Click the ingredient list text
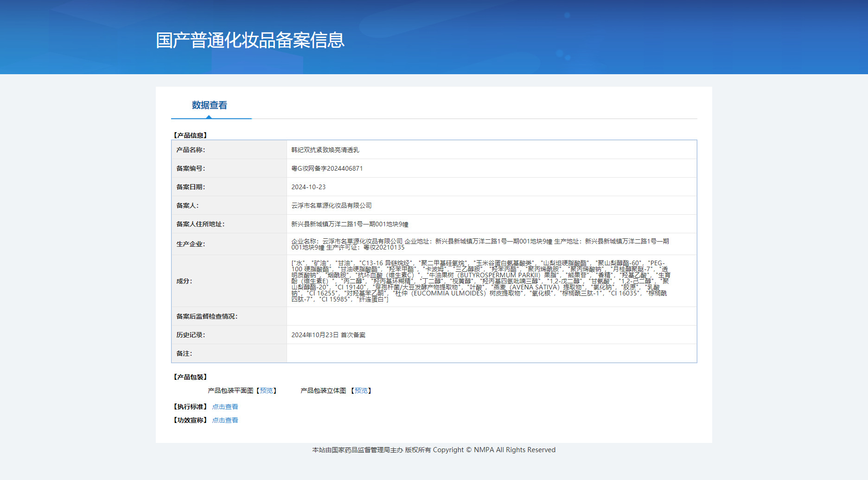This screenshot has height=480, width=868. click(481, 281)
